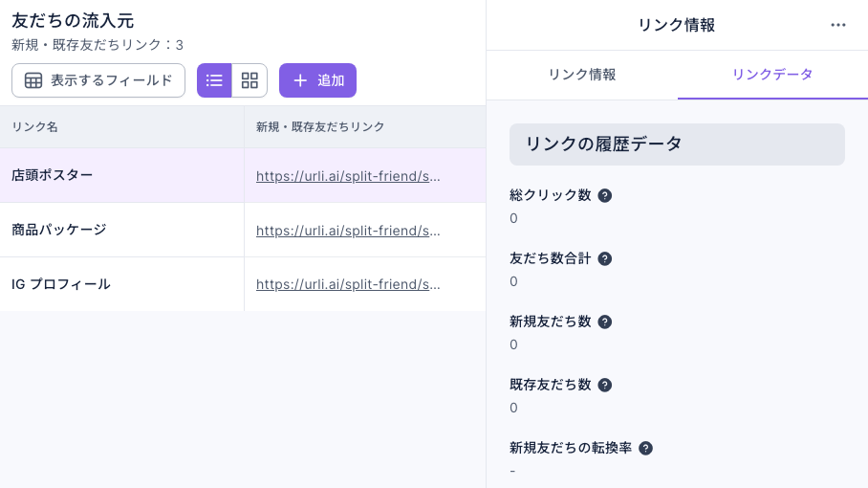Click the リンクの履歴データ section header
Image resolution: width=868 pixels, height=488 pixels.
pos(677,144)
